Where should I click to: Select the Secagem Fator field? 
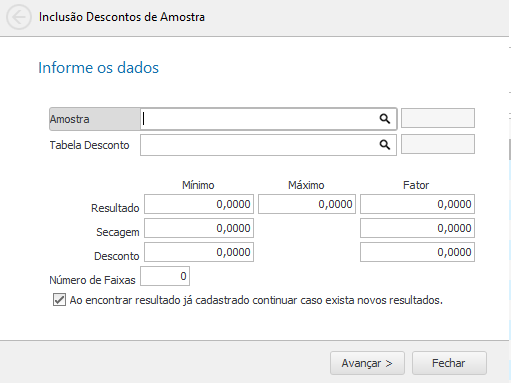417,228
